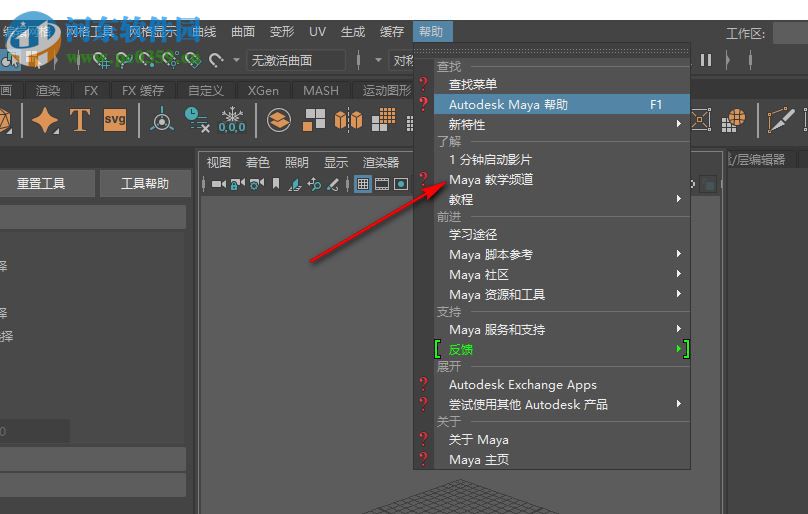Click the image plane icon
The image size is (808, 514).
pos(295,185)
